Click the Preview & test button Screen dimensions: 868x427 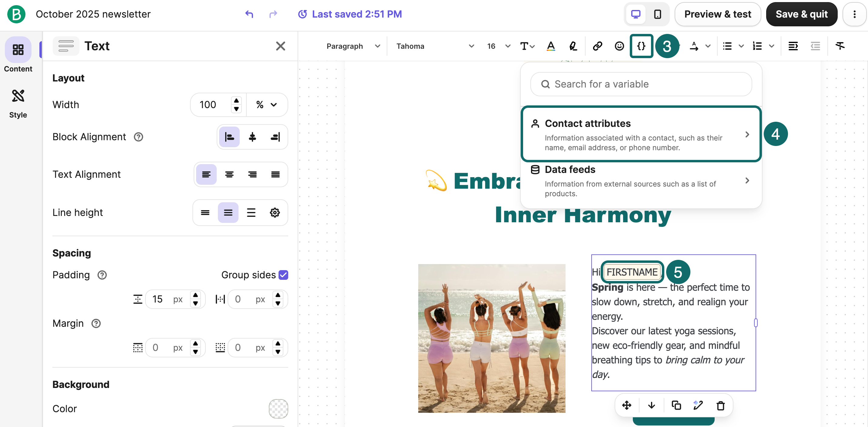click(x=718, y=14)
